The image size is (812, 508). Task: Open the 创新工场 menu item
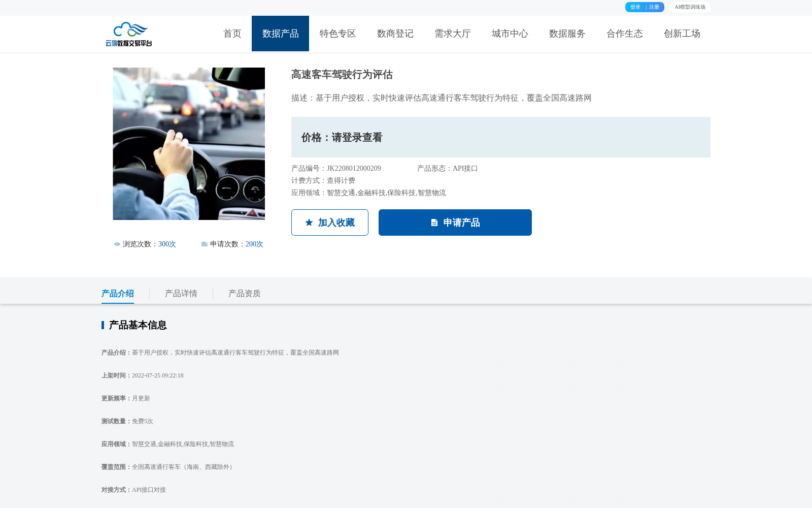point(682,34)
